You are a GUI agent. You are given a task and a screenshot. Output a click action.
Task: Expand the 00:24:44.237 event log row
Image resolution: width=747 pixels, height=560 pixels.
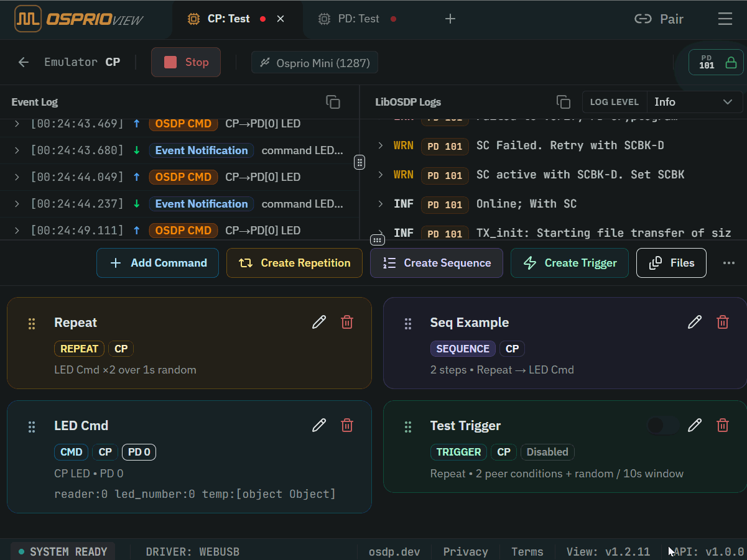[17, 204]
